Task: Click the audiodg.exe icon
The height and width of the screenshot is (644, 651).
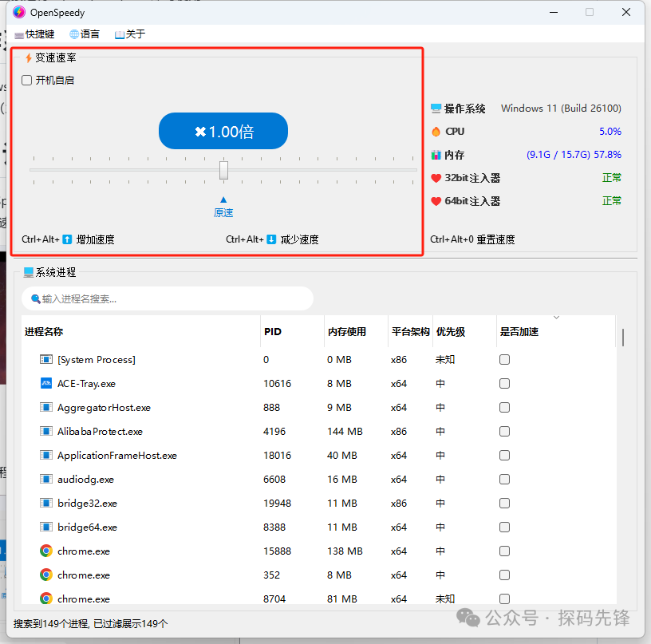Action: point(46,479)
